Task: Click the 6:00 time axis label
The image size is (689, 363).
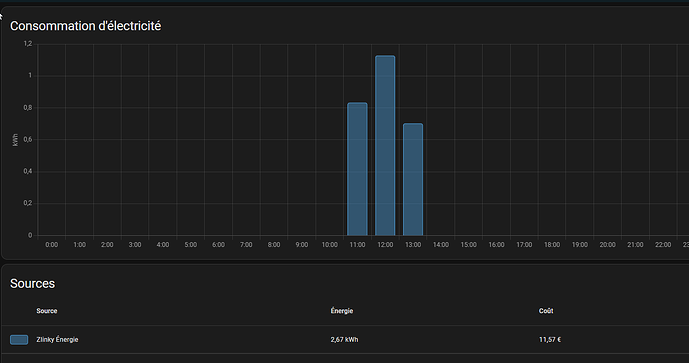Action: click(x=218, y=245)
